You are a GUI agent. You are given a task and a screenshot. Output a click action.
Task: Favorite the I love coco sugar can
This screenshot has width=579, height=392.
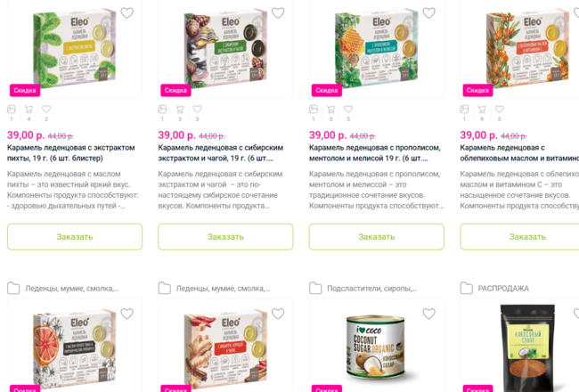[428, 314]
